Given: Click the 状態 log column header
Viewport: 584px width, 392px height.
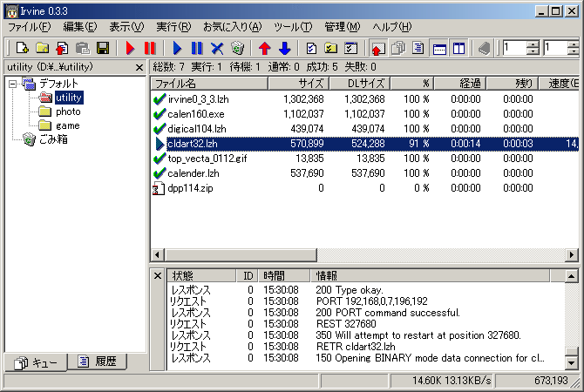Looking at the screenshot, I should point(201,276).
